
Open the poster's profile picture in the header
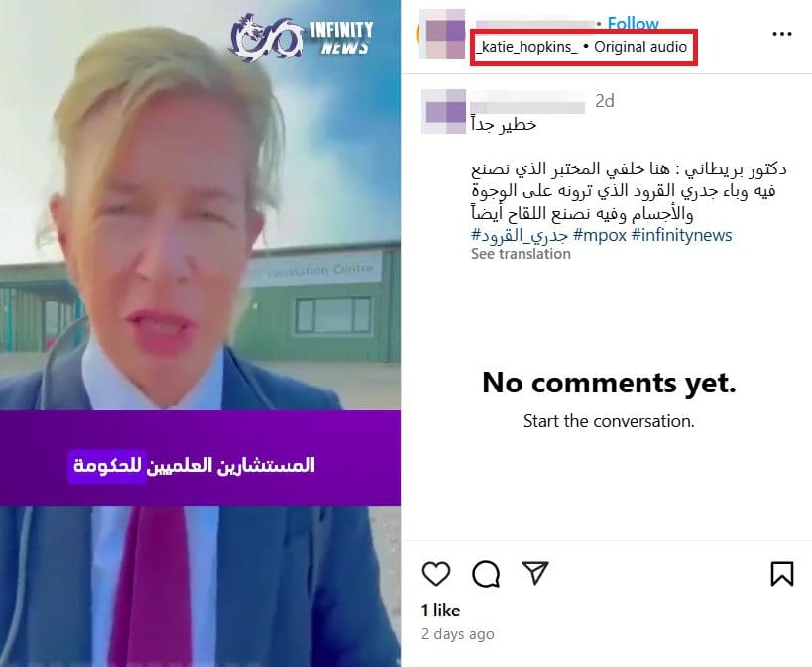point(442,34)
